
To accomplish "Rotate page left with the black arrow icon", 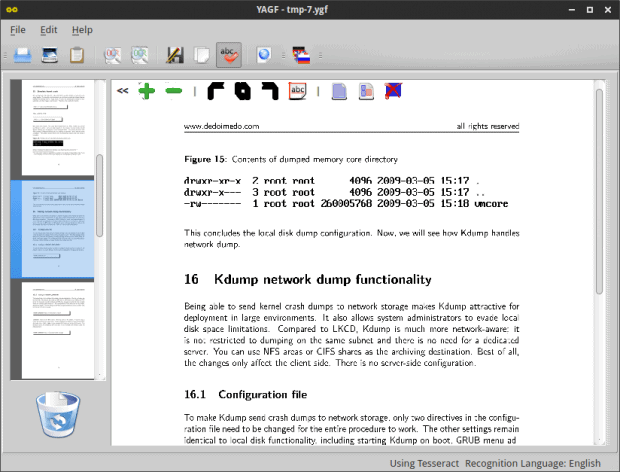I will (216, 91).
